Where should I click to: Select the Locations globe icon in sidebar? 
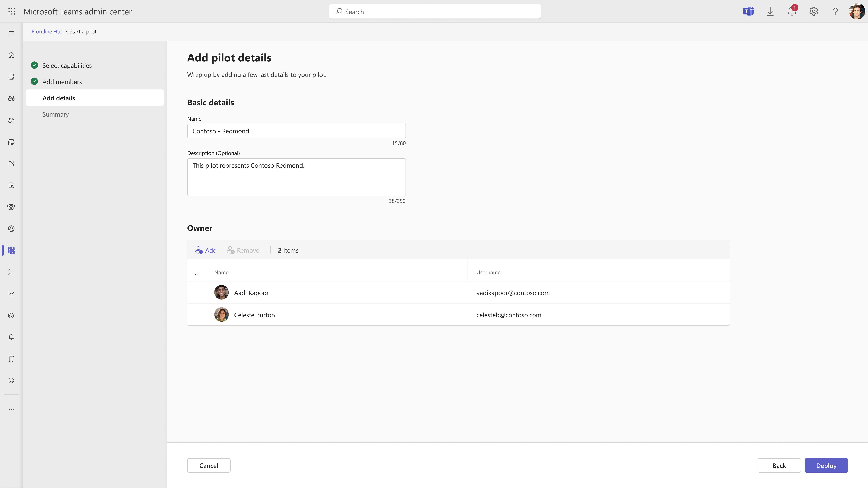coord(11,228)
